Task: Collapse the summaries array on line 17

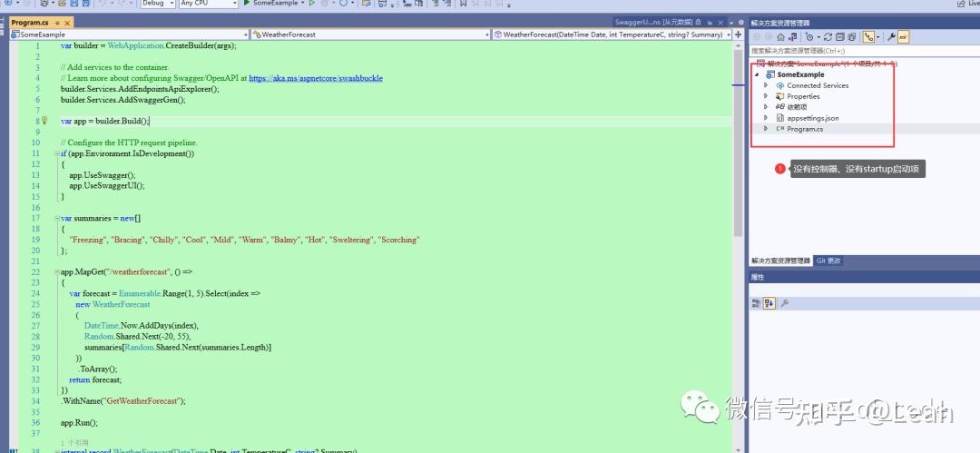Action: coord(57,219)
